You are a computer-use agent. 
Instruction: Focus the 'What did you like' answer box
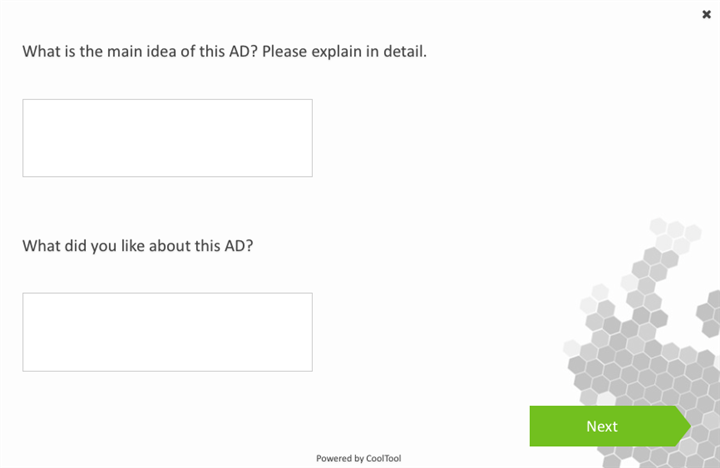pyautogui.click(x=167, y=332)
